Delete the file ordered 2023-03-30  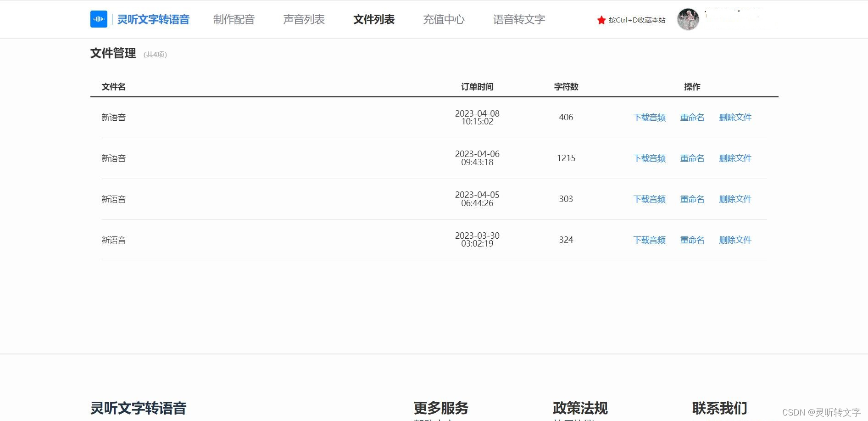(x=735, y=240)
